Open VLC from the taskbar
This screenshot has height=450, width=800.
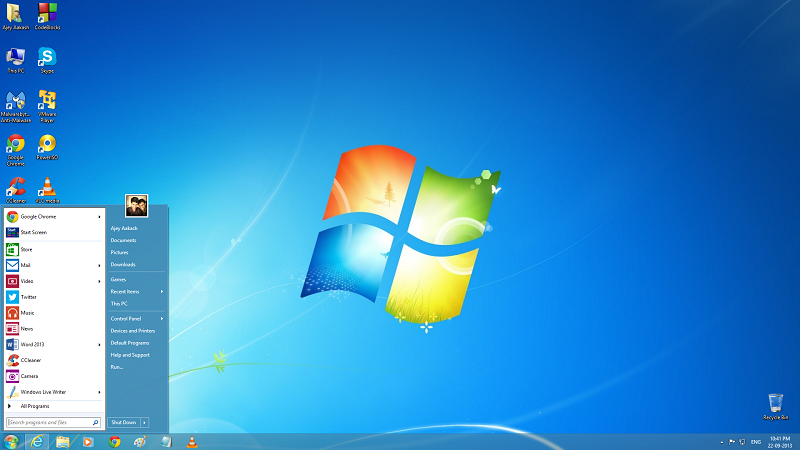click(x=192, y=442)
